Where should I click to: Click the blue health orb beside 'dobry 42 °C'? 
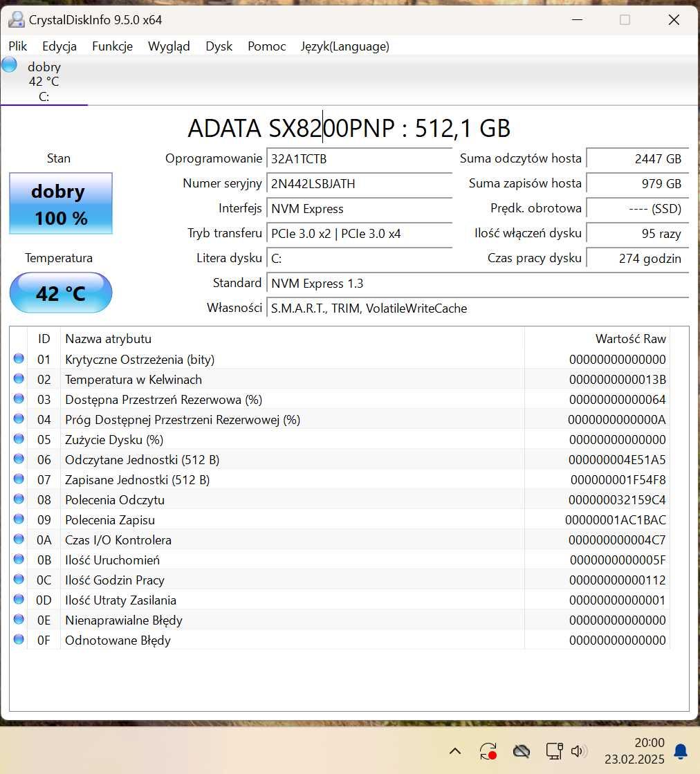(x=9, y=64)
